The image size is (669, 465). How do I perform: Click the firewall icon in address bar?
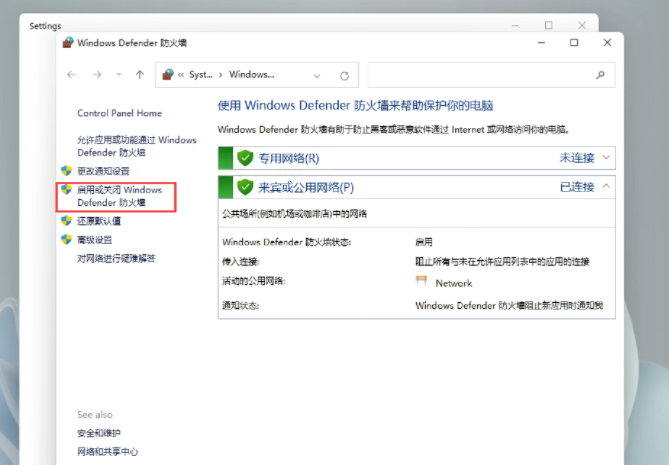coord(168,75)
